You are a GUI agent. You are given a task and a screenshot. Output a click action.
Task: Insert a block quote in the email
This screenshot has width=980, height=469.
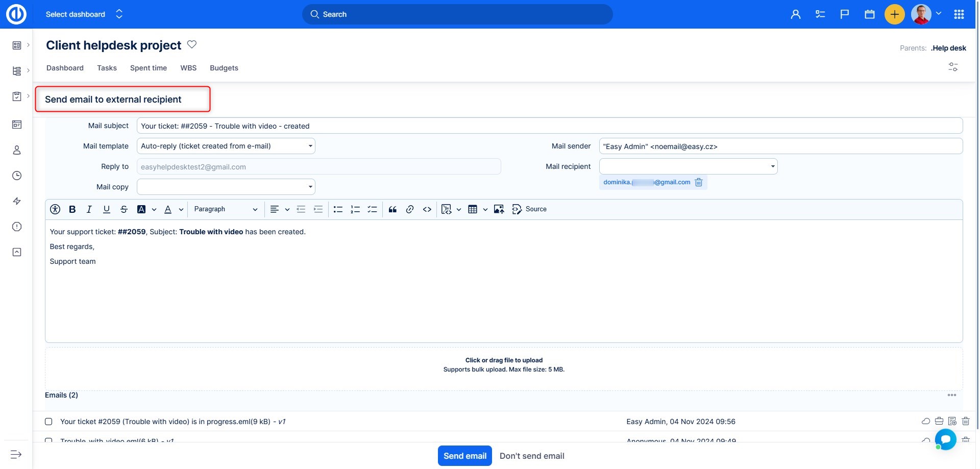pos(393,209)
